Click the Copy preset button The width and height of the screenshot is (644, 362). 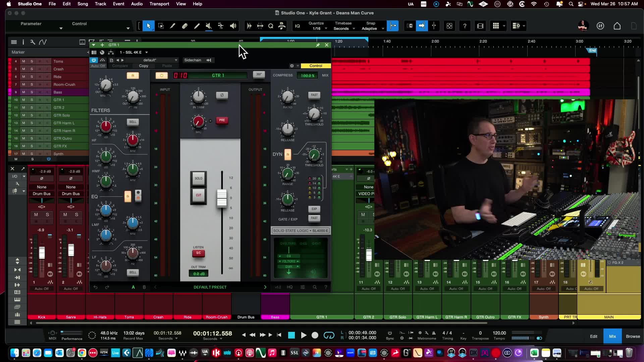click(x=144, y=66)
